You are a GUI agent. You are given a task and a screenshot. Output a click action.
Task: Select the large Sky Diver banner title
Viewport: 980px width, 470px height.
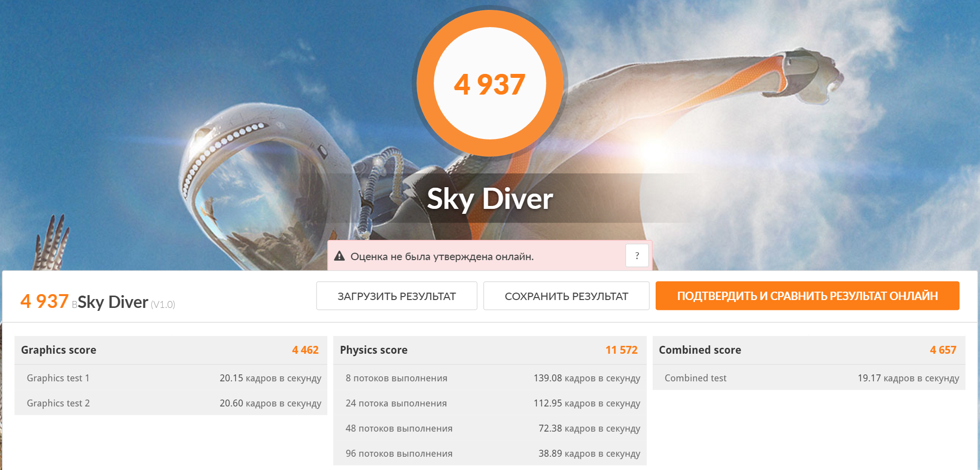[x=490, y=199]
